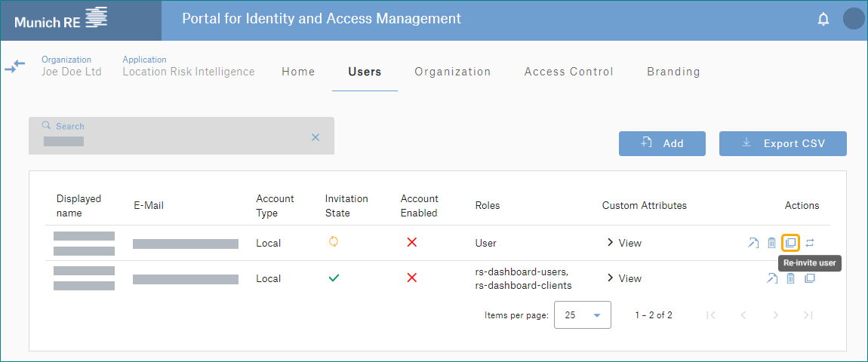Open Access Control tab
Screen dimensions: 868x362
click(569, 72)
